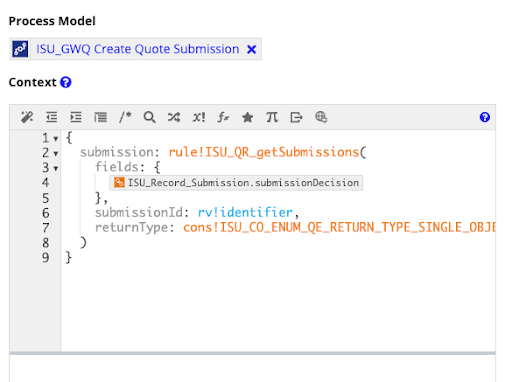
Task: Click the indent lines toolbar icon
Action: point(76,117)
